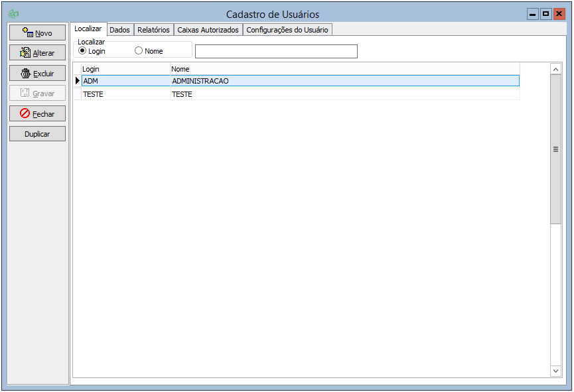574x392 pixels.
Task: Select the Login radio button
Action: 82,51
